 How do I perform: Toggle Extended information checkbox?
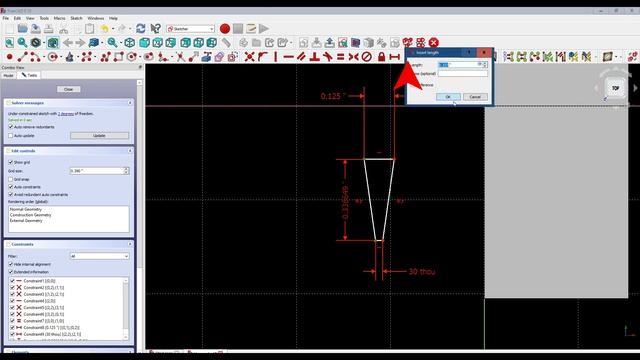pos(11,272)
